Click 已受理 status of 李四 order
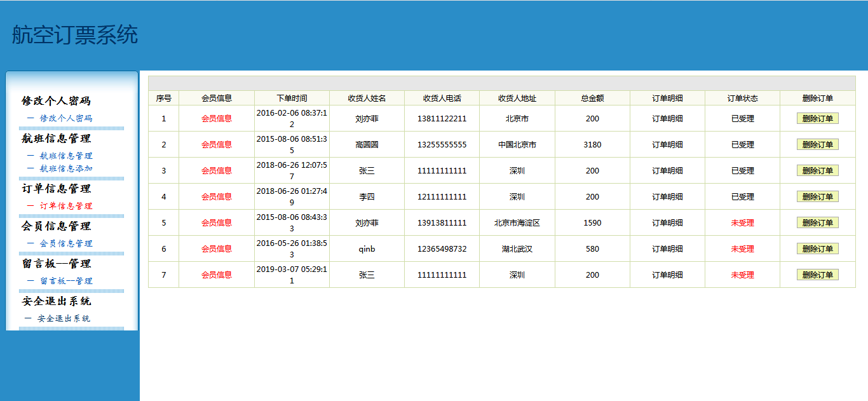 tap(742, 197)
